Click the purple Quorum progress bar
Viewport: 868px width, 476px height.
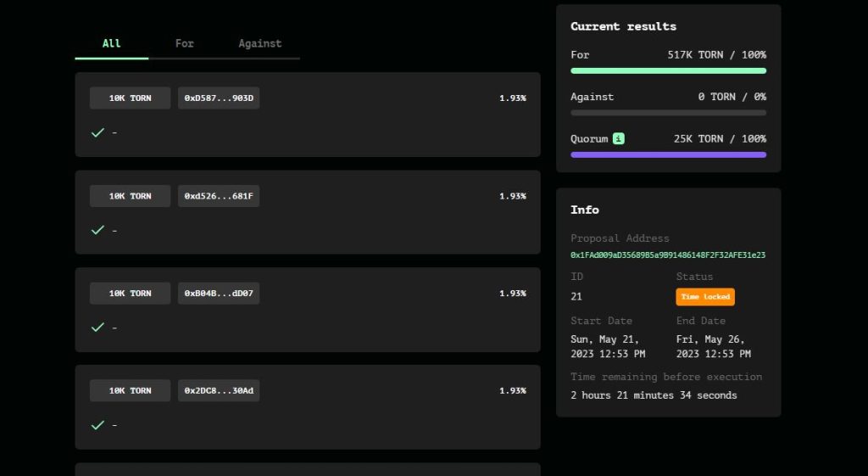click(x=668, y=154)
